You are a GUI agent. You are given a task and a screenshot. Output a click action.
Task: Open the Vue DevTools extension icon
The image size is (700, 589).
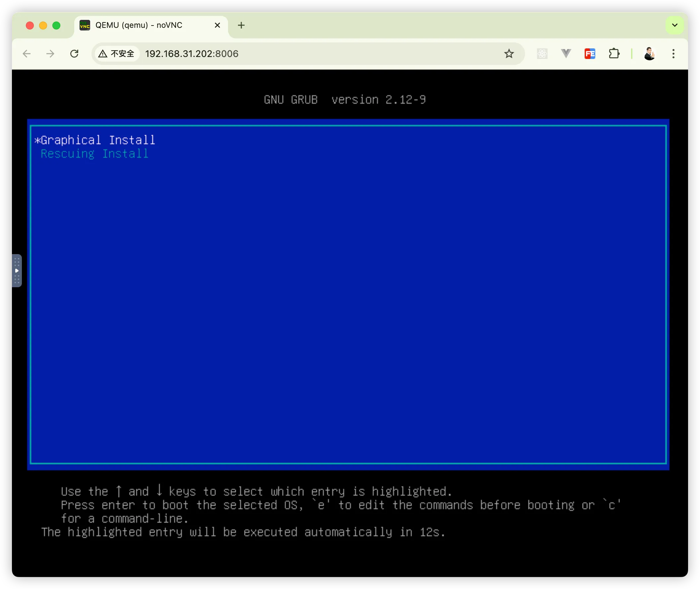(566, 53)
